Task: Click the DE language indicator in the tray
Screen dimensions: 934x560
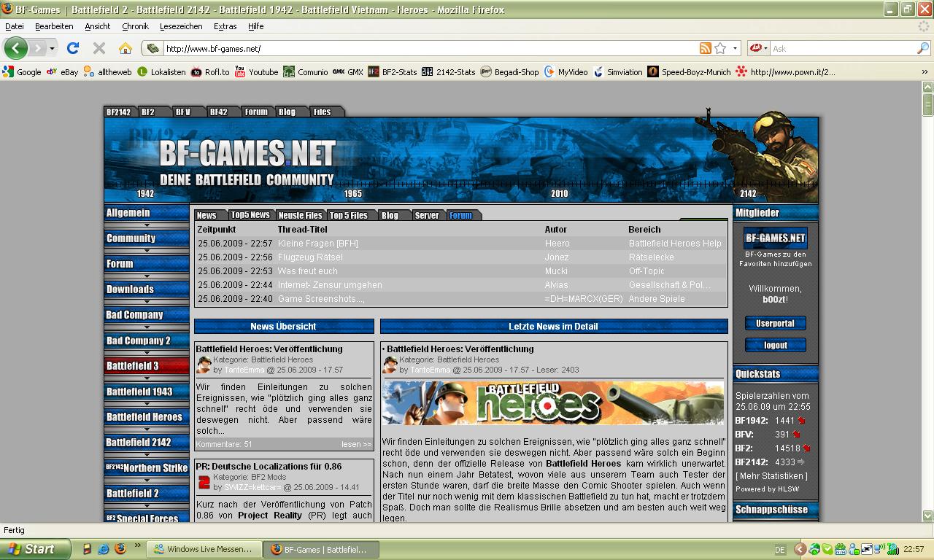Action: pos(780,550)
